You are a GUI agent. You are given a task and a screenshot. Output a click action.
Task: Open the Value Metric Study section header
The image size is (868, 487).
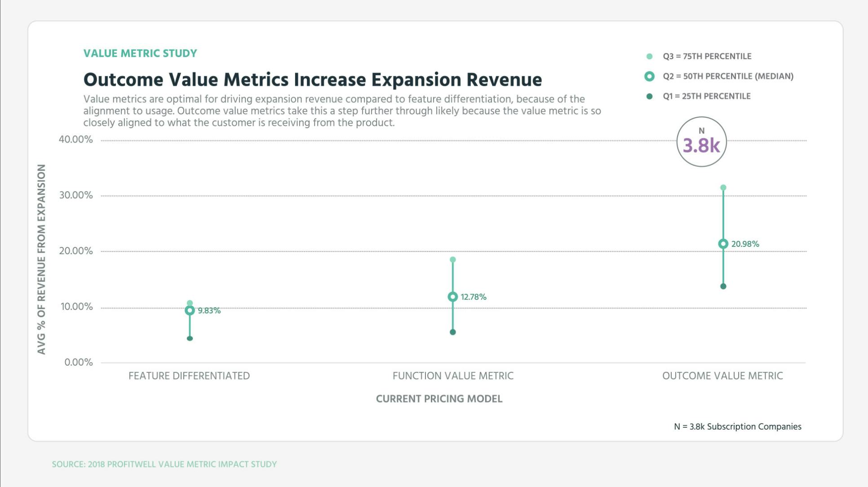(x=140, y=53)
